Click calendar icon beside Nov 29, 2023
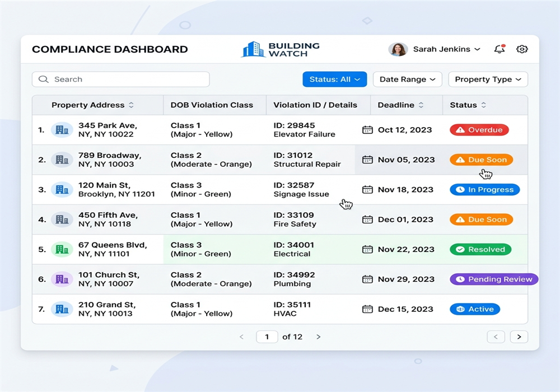Viewport: 560px width, 392px height. point(367,279)
